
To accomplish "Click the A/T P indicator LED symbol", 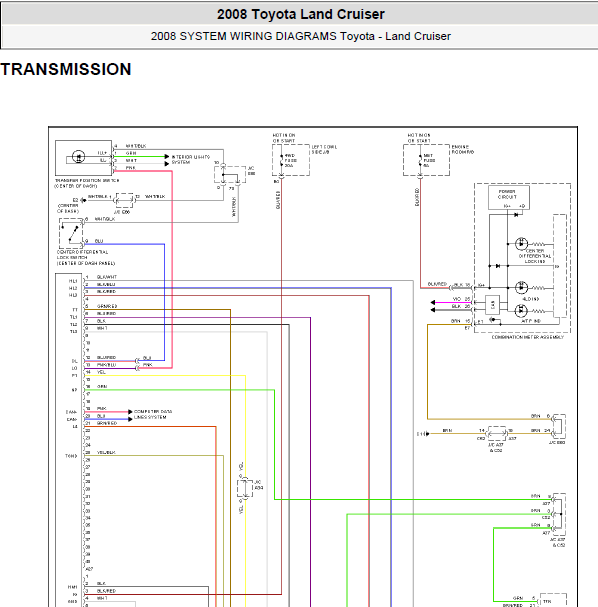I will (521, 310).
